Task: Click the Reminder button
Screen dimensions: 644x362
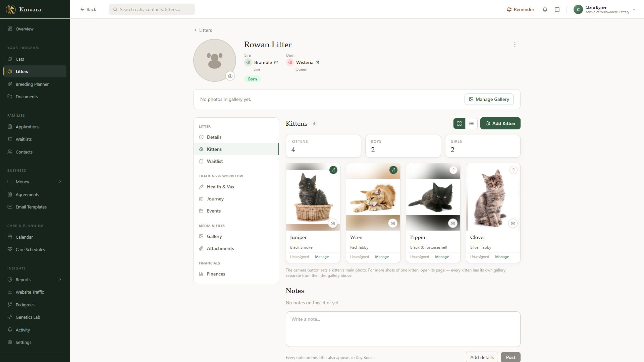Action: point(520,9)
